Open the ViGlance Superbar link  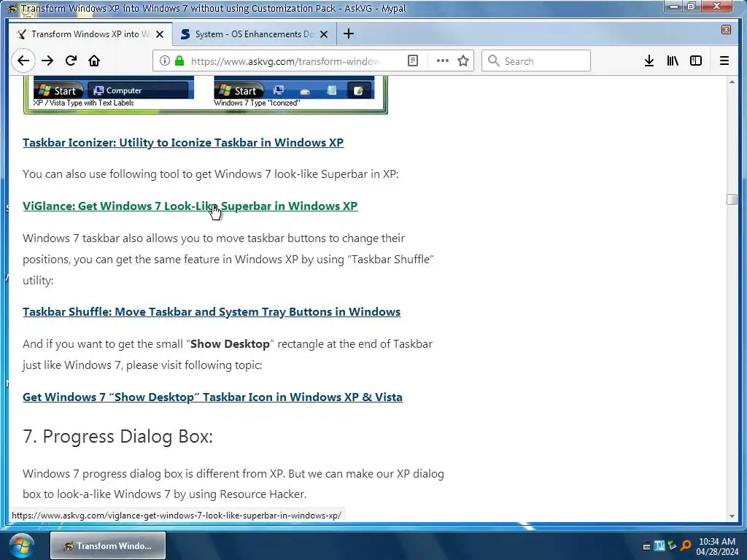pos(190,206)
